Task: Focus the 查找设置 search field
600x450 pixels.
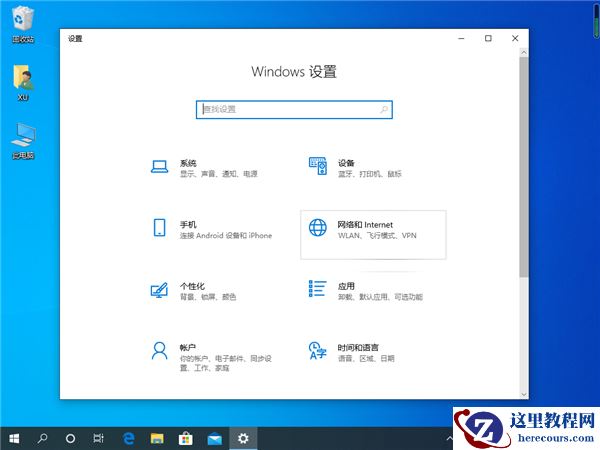Action: point(294,110)
